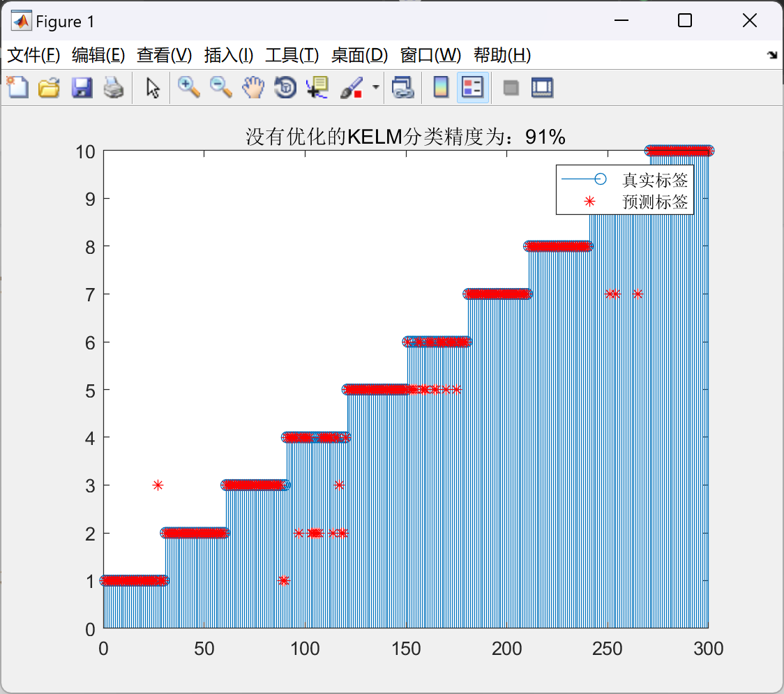784x694 pixels.
Task: Click the y-axis tick label 10
Action: coord(86,151)
